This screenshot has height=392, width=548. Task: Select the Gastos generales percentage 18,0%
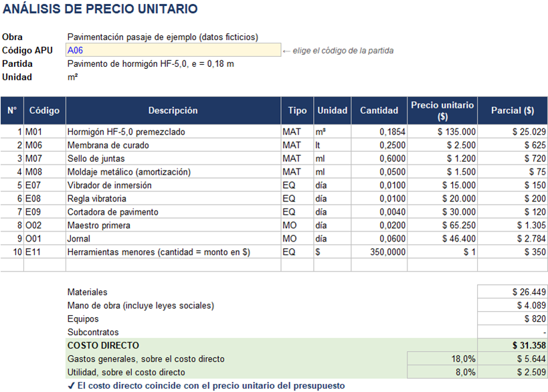[442, 359]
